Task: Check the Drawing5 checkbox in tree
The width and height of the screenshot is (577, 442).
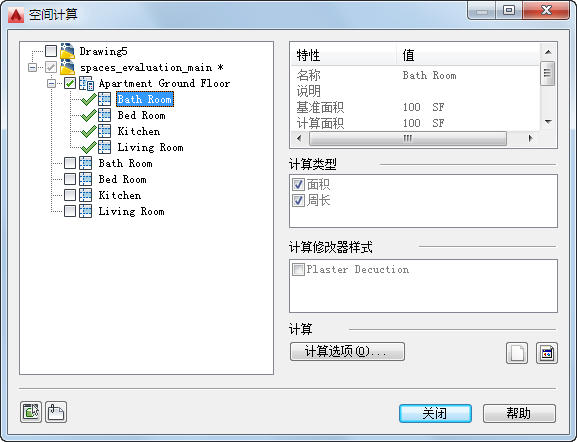Action: (x=51, y=51)
